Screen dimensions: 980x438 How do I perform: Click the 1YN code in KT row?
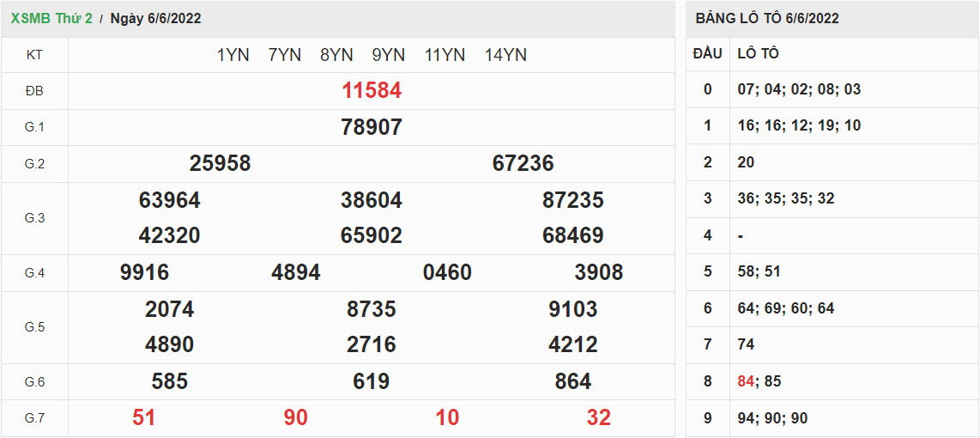[x=233, y=55]
